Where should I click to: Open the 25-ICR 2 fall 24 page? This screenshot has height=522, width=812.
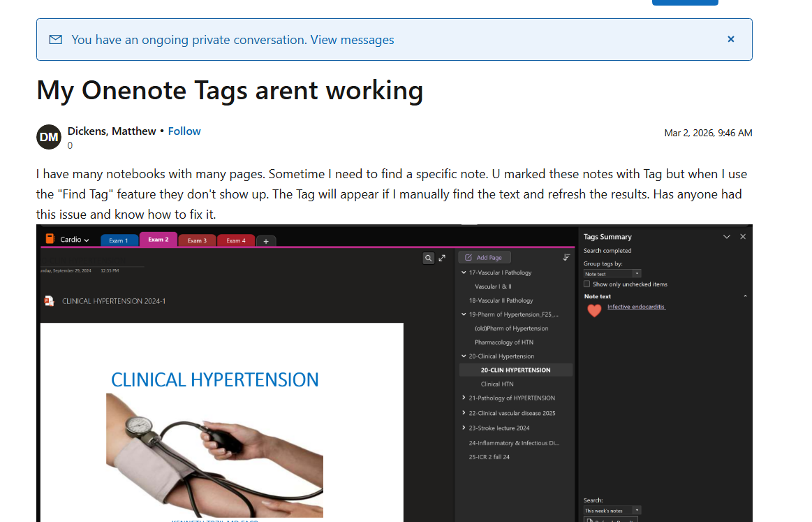pyautogui.click(x=489, y=457)
